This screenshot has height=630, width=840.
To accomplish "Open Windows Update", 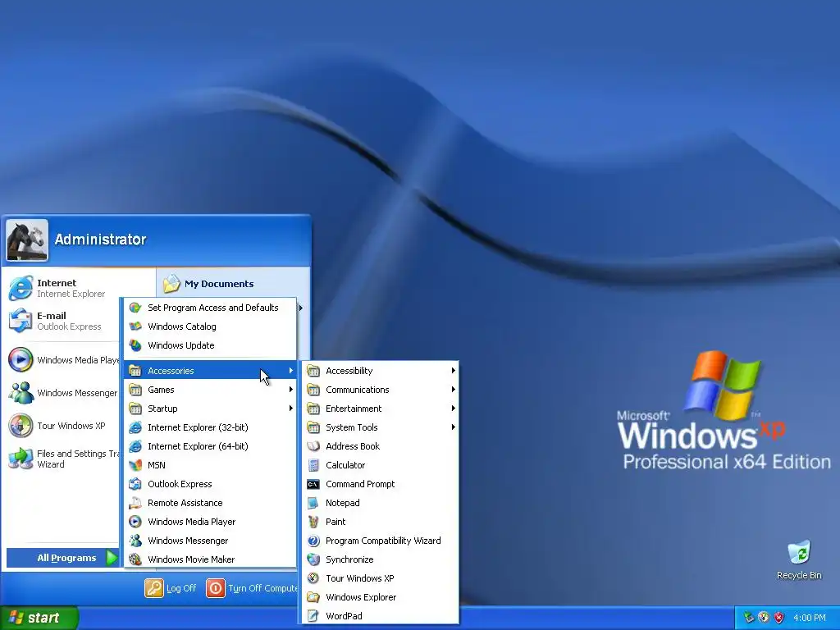I will coord(210,345).
